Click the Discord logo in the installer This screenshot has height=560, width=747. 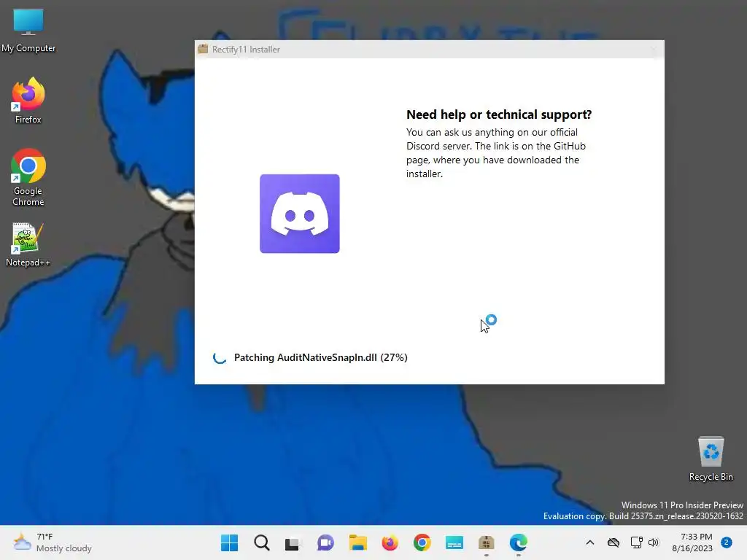300,214
